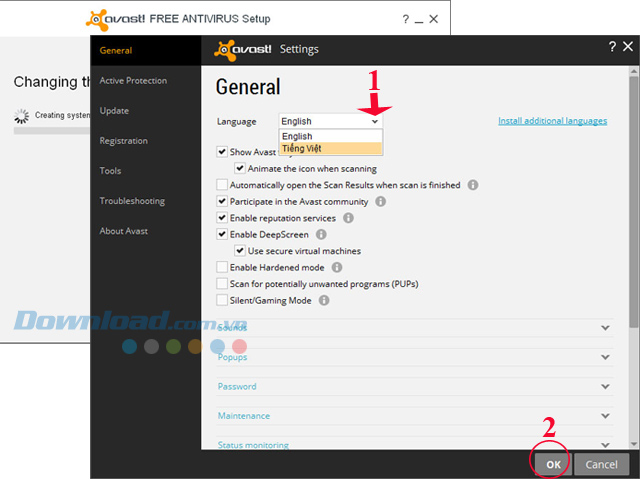Toggle Use secure virtual machines checkbox
Screen dimensions: 640x479
coord(240,251)
